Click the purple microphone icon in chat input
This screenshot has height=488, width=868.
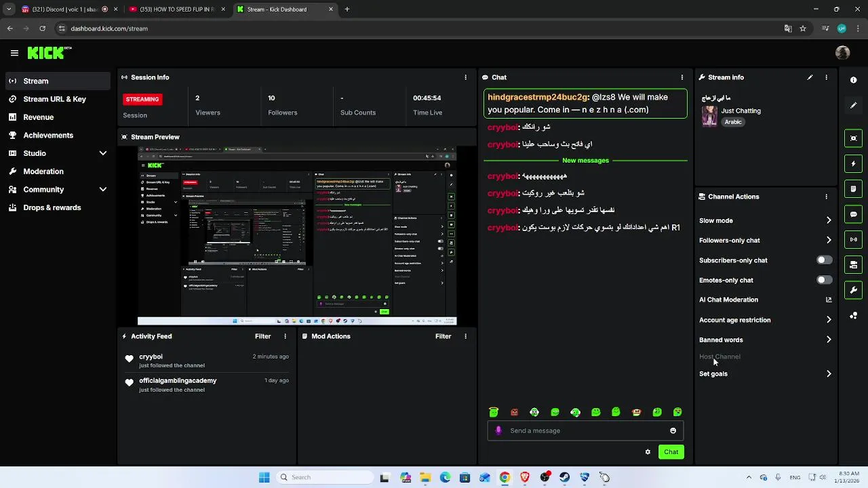(499, 430)
